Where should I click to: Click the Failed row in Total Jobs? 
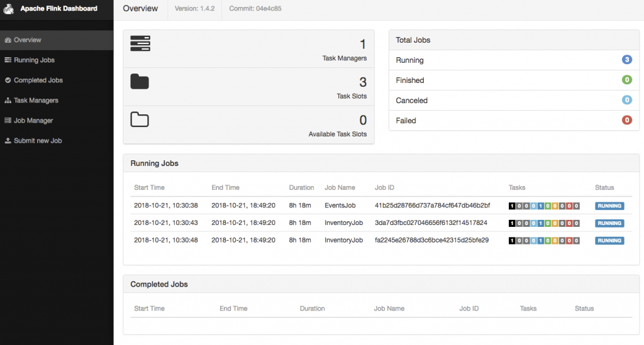514,120
